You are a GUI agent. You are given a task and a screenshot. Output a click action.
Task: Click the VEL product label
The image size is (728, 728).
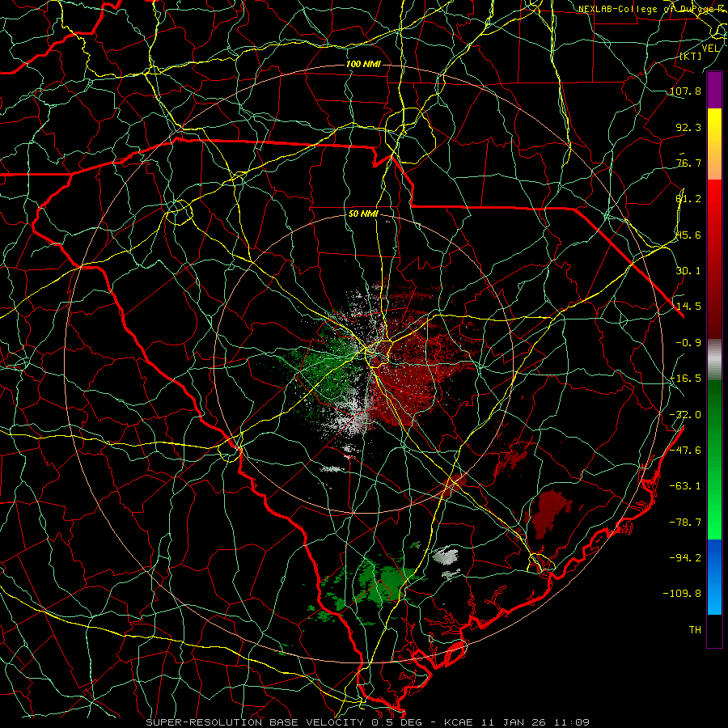(710, 49)
